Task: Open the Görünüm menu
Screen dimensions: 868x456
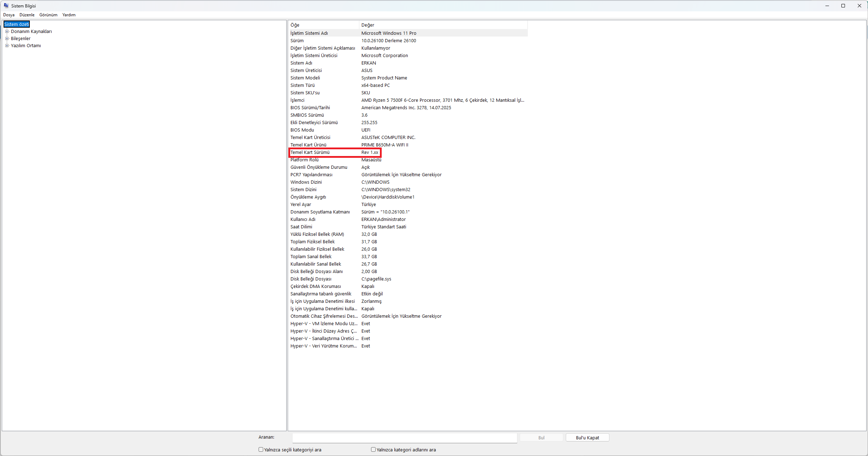Action: click(48, 15)
